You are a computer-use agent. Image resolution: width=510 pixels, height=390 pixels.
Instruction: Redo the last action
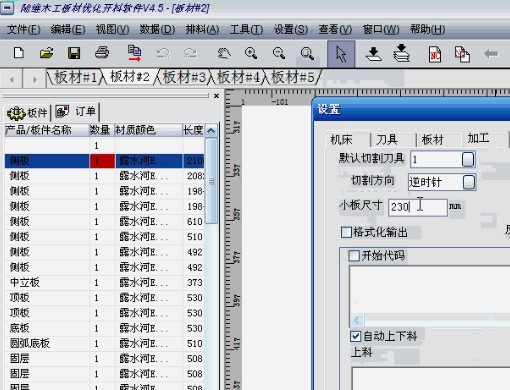tap(190, 53)
